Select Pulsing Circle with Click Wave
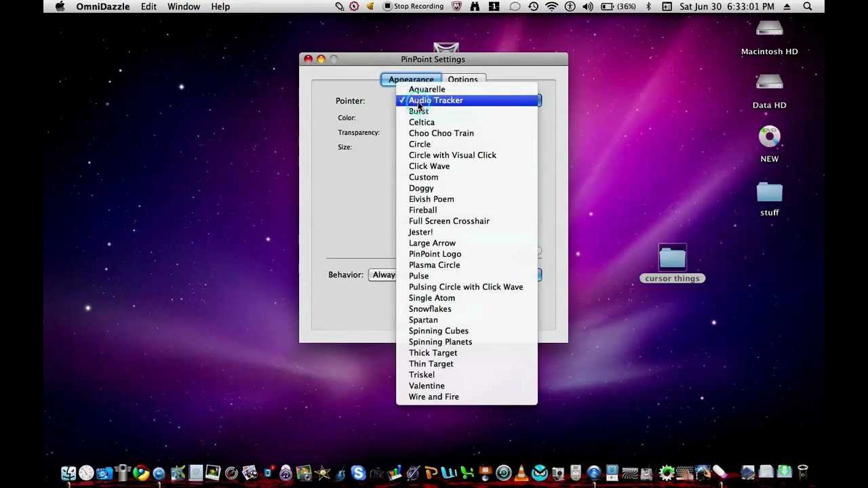868x488 pixels. pyautogui.click(x=467, y=287)
